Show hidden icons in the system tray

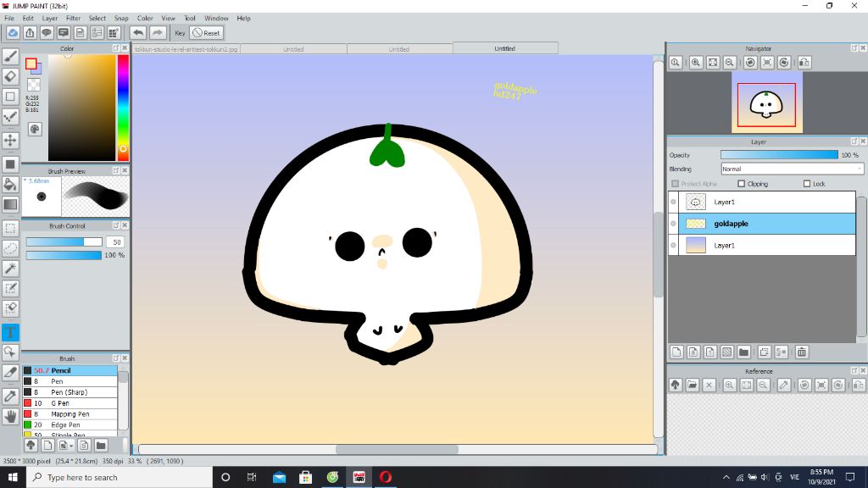726,478
